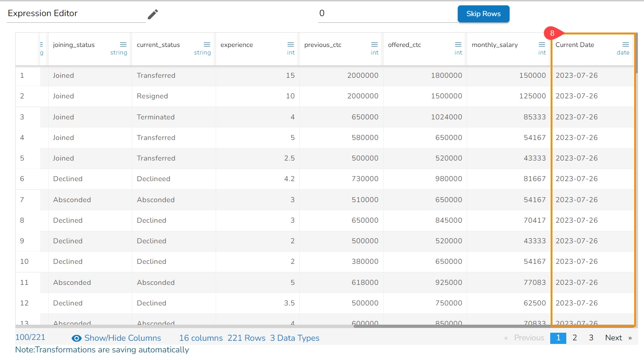Click the Expression Editor name field
This screenshot has width=644, height=360.
point(76,14)
